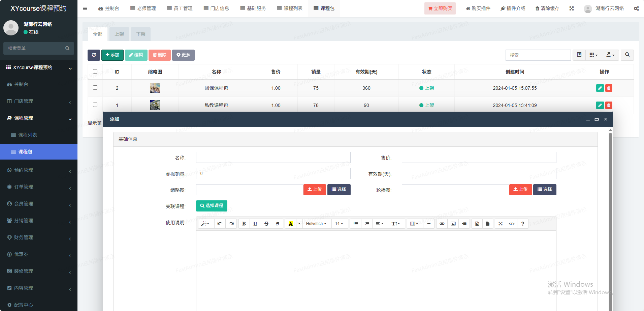The height and width of the screenshot is (311, 644).
Task: Switch to the 下架 tab
Action: [140, 34]
